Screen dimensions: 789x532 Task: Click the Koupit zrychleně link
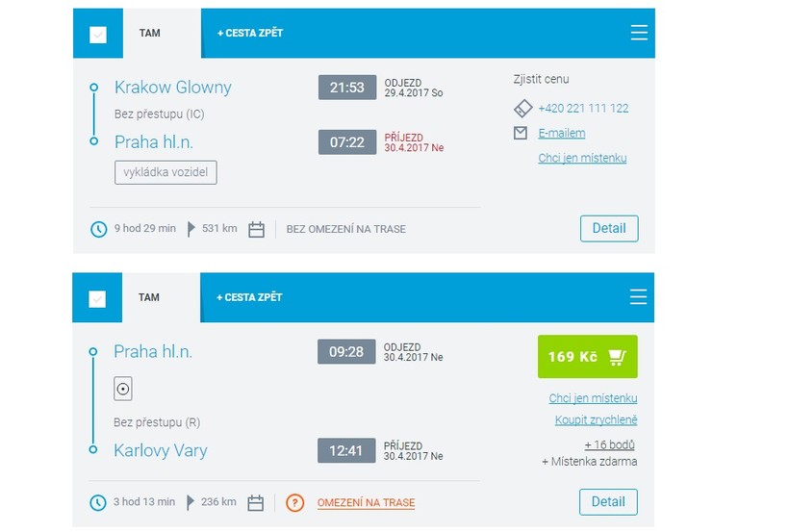click(596, 419)
